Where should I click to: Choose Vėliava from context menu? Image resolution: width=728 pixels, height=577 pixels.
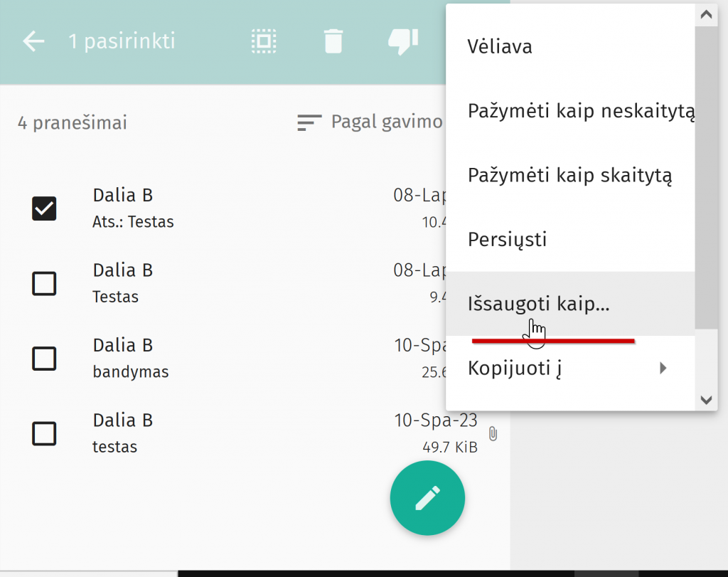tap(500, 47)
